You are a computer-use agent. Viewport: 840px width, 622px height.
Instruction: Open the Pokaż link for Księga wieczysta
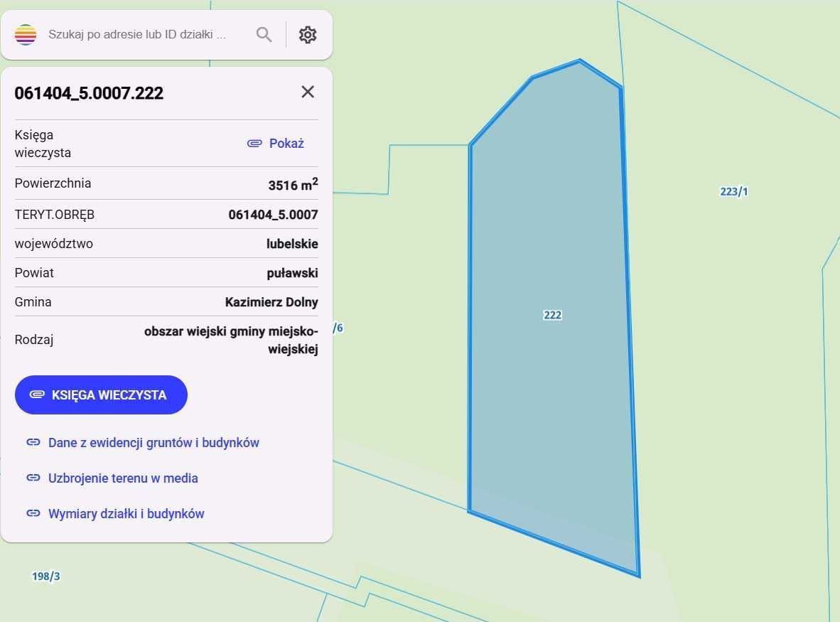click(287, 143)
